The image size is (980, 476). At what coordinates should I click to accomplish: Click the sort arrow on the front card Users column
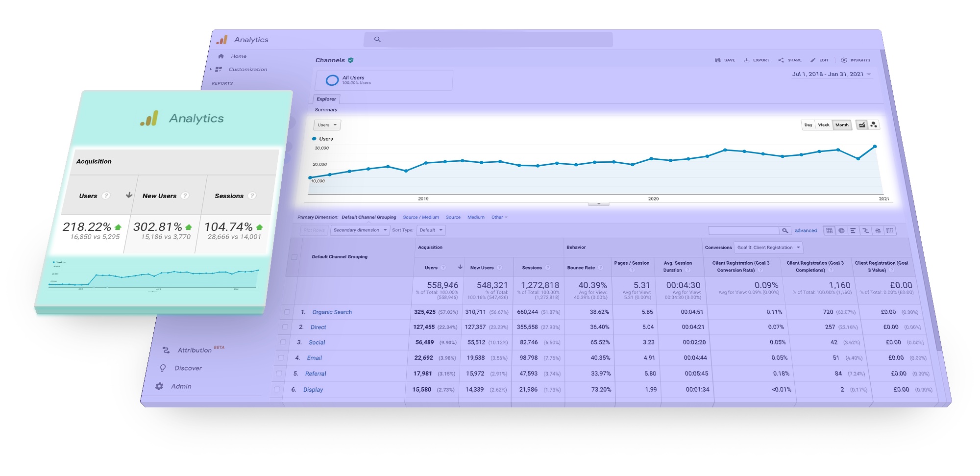click(129, 195)
